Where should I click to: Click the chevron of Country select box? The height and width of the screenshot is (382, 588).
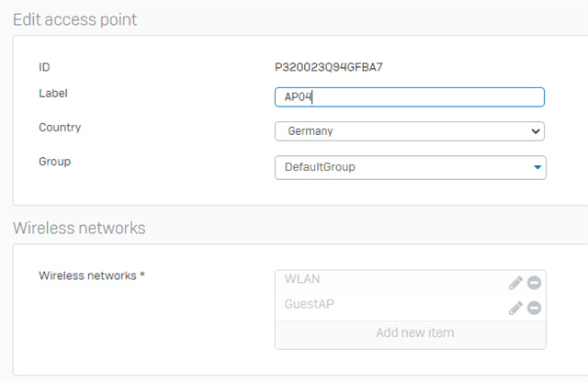[536, 131]
